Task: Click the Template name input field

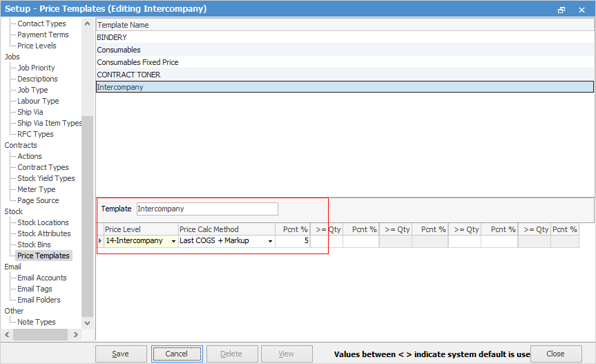Action: [x=207, y=209]
